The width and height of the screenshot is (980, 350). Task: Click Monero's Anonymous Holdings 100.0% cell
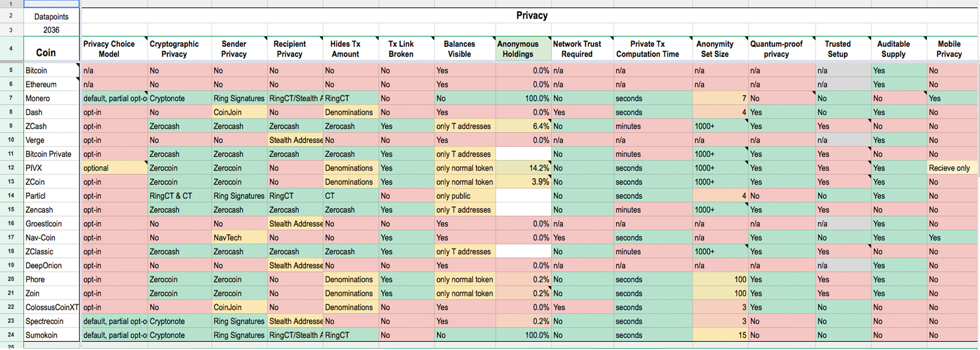[523, 98]
